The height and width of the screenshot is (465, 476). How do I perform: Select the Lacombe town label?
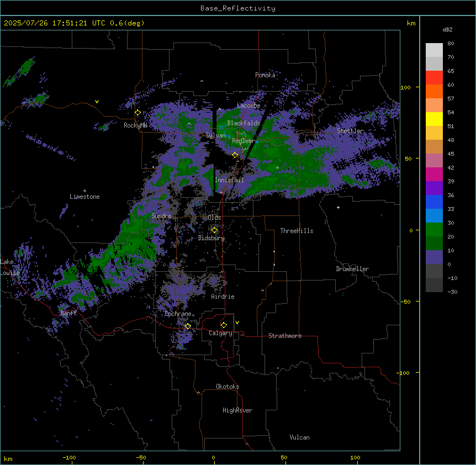click(248, 105)
